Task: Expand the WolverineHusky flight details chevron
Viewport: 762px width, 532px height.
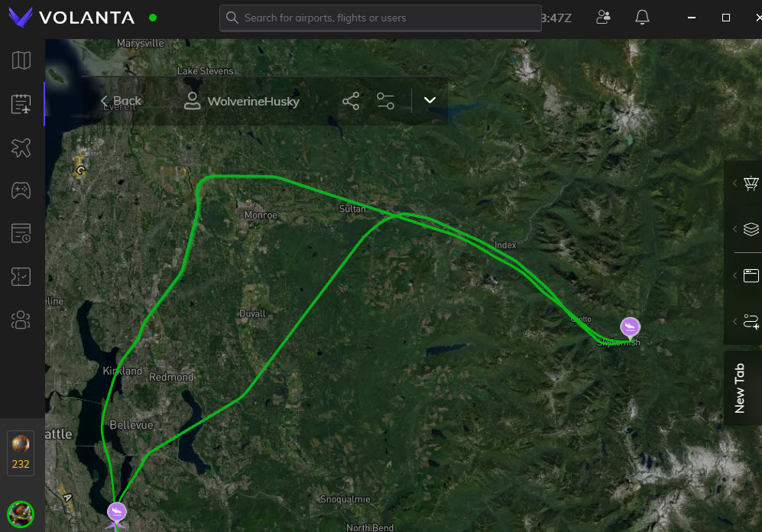Action: [x=430, y=100]
